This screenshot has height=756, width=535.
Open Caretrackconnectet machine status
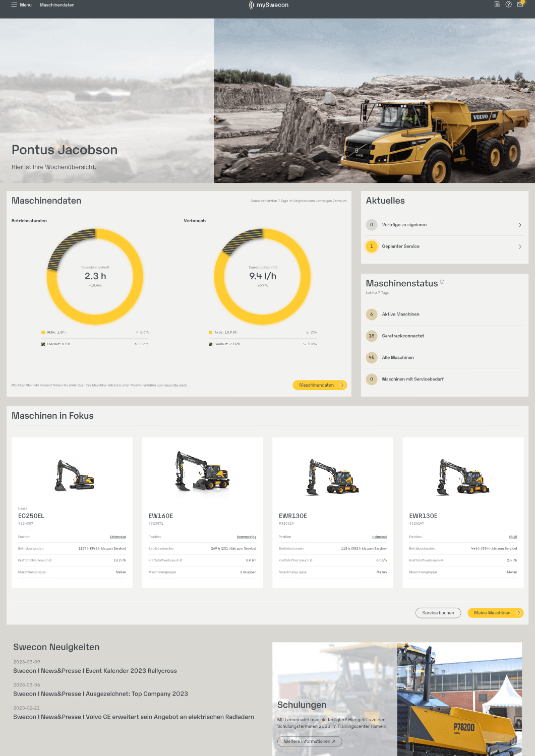tap(445, 336)
